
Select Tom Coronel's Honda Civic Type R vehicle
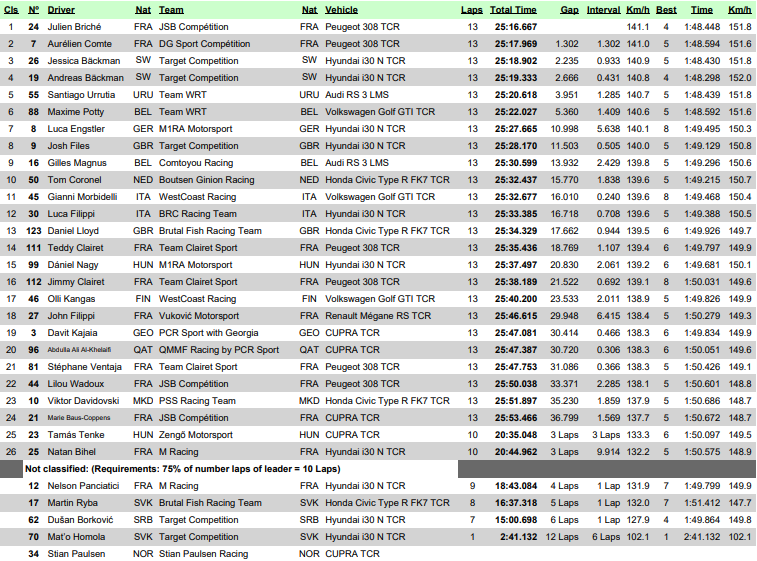tap(387, 179)
